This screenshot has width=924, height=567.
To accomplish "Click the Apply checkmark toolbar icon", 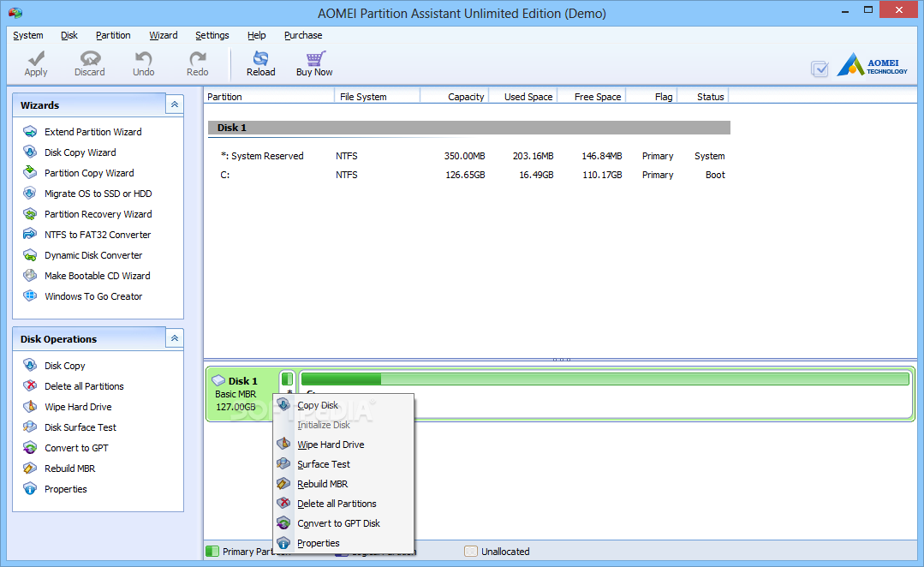I will [x=36, y=58].
